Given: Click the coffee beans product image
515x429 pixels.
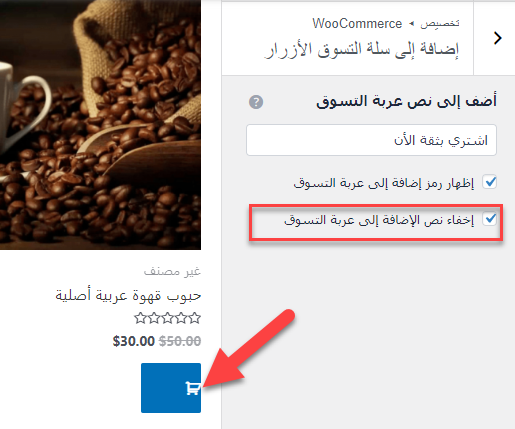Looking at the screenshot, I should pos(100,125).
